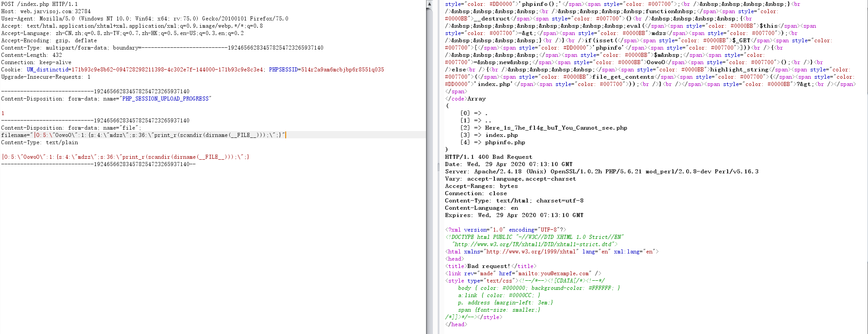The height and width of the screenshot is (334, 868).
Task: Click the '<link rev="made"' mailto line
Action: 523,273
